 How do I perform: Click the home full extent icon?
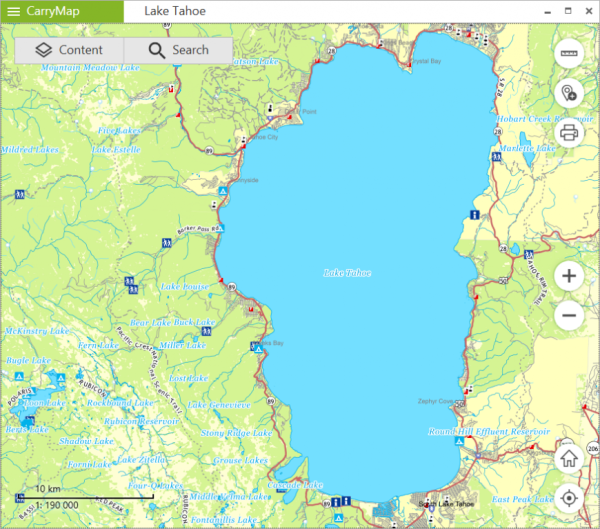pyautogui.click(x=569, y=459)
